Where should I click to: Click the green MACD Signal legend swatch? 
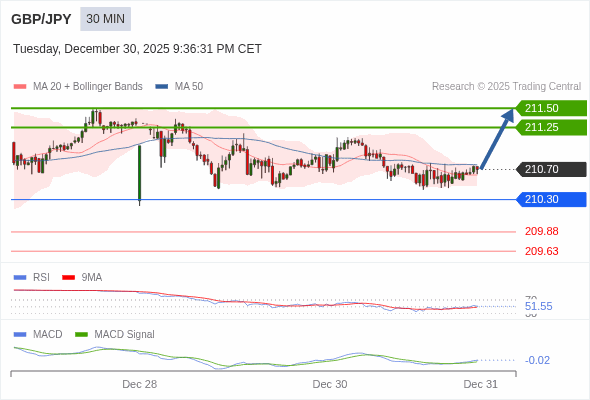81,335
